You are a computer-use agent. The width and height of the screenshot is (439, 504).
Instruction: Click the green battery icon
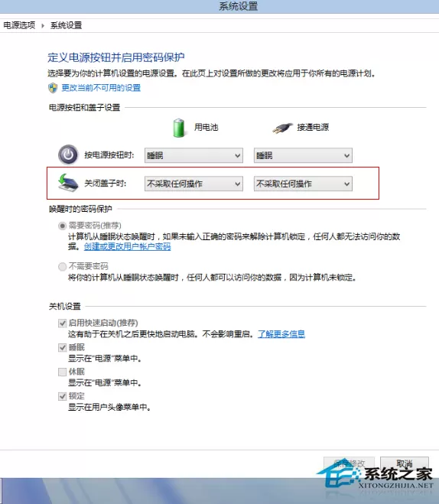point(179,128)
